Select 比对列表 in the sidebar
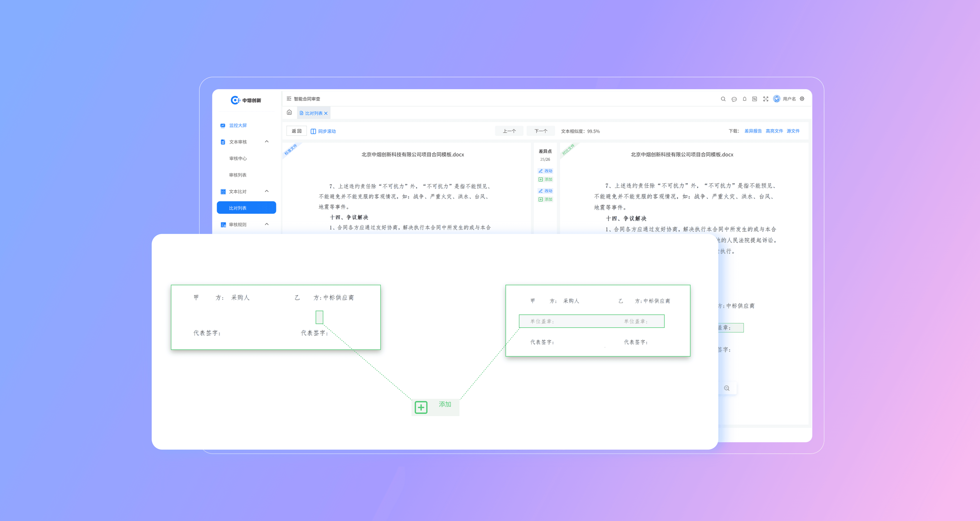The width and height of the screenshot is (980, 521). pyautogui.click(x=246, y=208)
